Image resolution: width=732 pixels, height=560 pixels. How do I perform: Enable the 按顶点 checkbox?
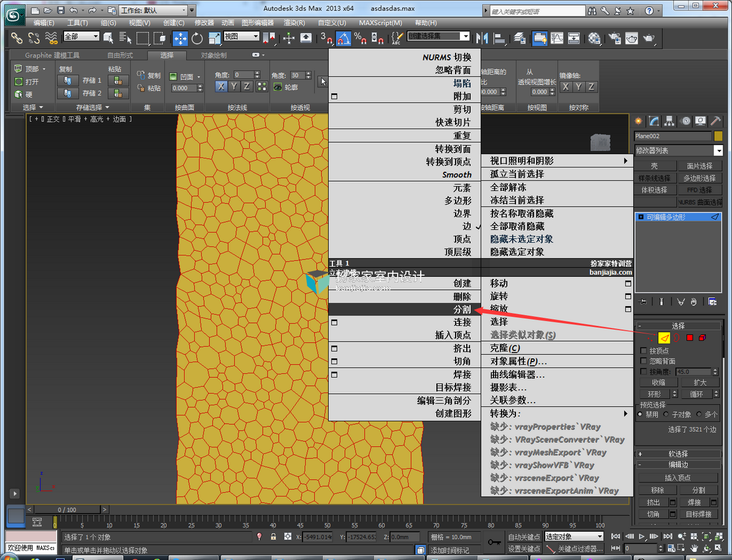[x=644, y=350]
